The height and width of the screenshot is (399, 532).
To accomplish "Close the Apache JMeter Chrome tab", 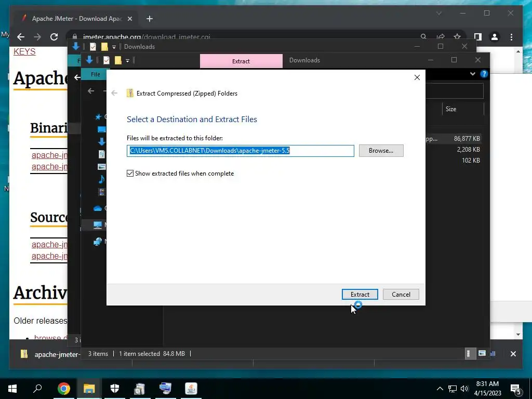I will (x=129, y=19).
